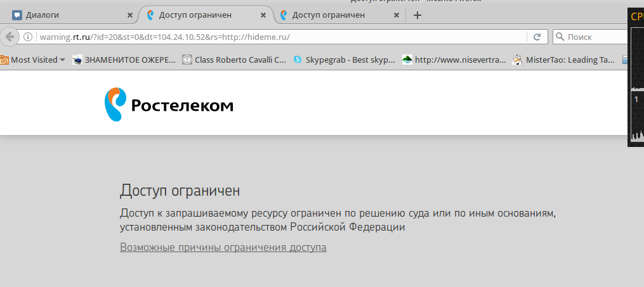Close the Диалоги tab
Image resolution: width=644 pixels, height=287 pixels.
(130, 15)
